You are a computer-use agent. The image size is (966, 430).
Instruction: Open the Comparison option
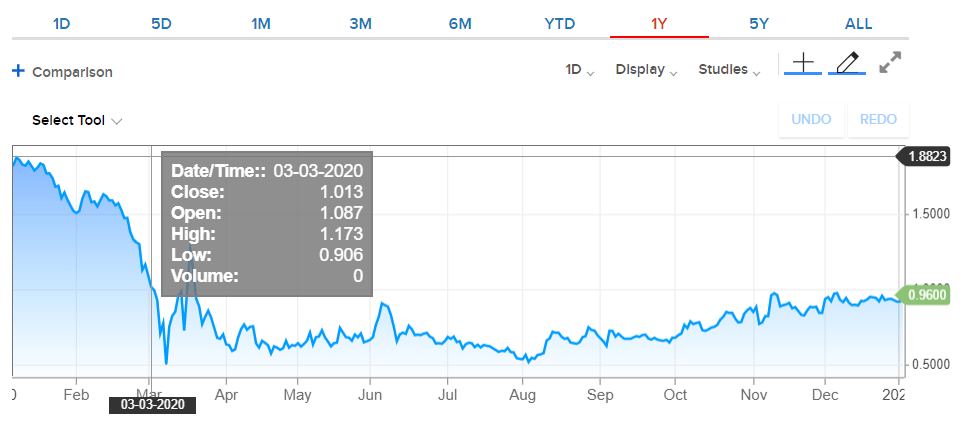72,72
